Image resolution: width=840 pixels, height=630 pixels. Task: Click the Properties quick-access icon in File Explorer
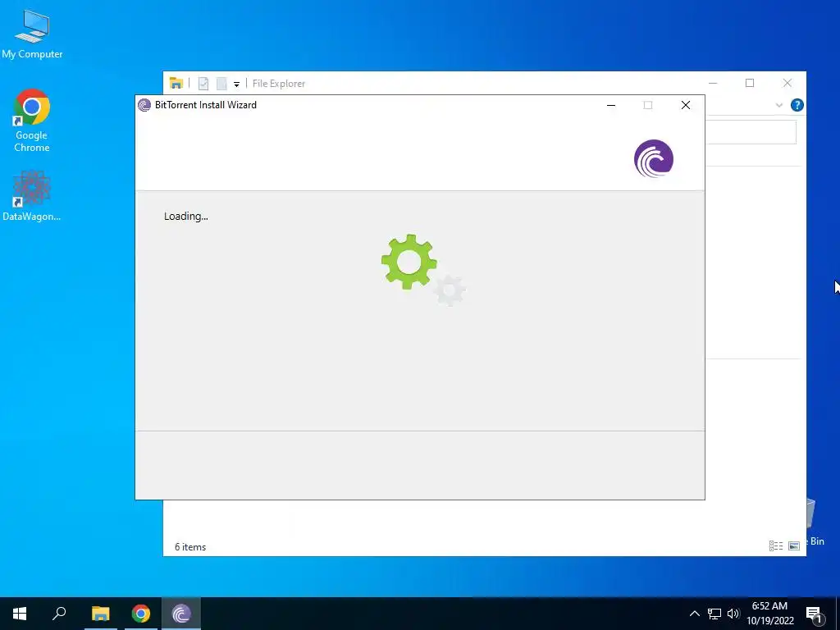203,83
